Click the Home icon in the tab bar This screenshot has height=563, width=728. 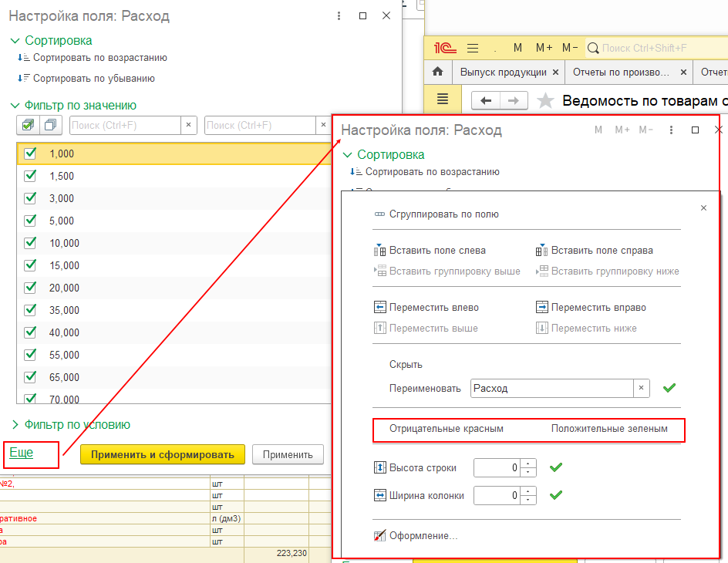[x=437, y=72]
